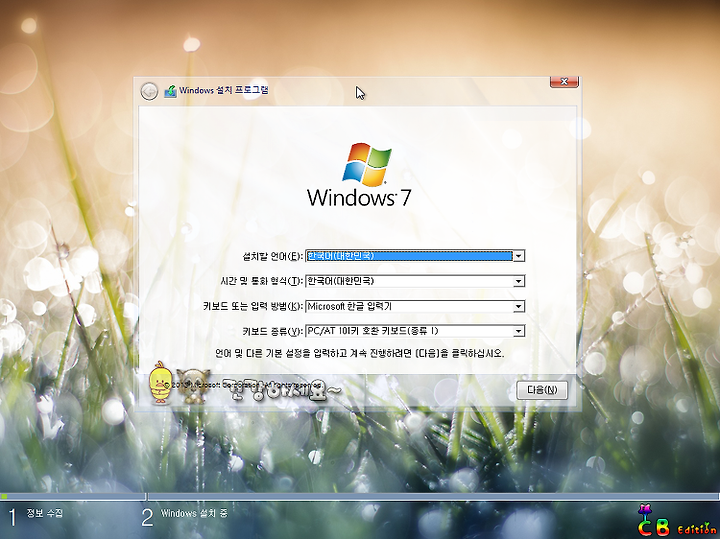720x539 pixels.
Task: Click the Windows 7 wordmark text
Action: 359,197
